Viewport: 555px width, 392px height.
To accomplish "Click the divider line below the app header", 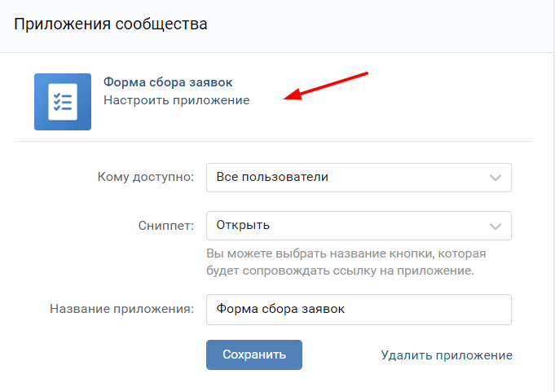I will (x=273, y=141).
